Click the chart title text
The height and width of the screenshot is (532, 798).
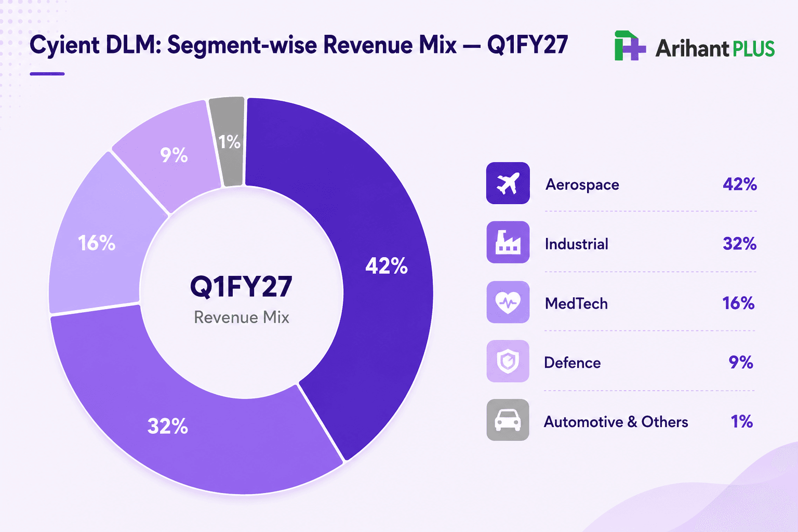[x=299, y=45]
